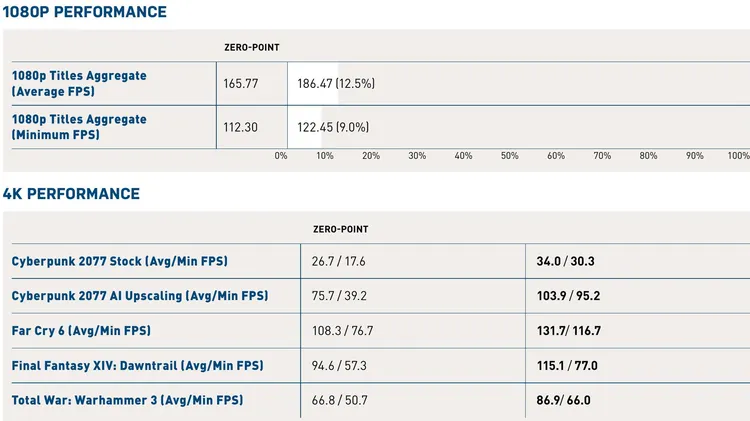Select Final Fantasy XIV: Dawntrail row label

click(137, 366)
